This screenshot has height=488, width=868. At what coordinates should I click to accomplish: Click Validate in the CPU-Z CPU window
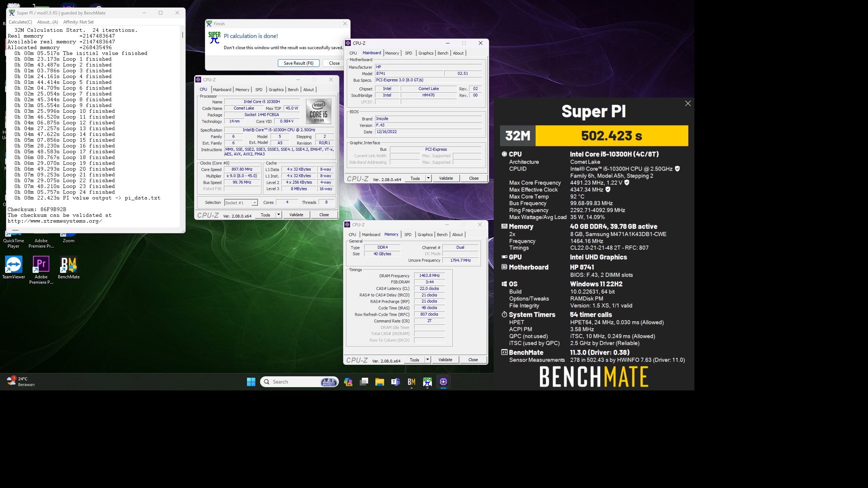296,215
